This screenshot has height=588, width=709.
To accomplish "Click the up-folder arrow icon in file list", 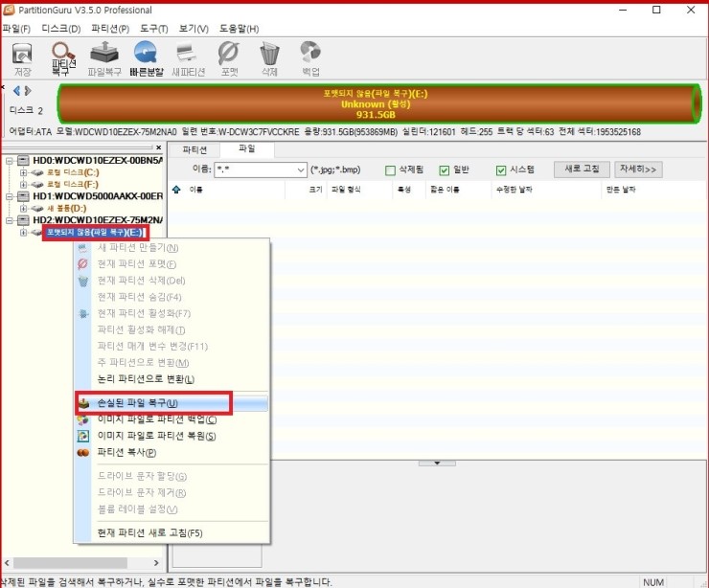I will point(177,190).
